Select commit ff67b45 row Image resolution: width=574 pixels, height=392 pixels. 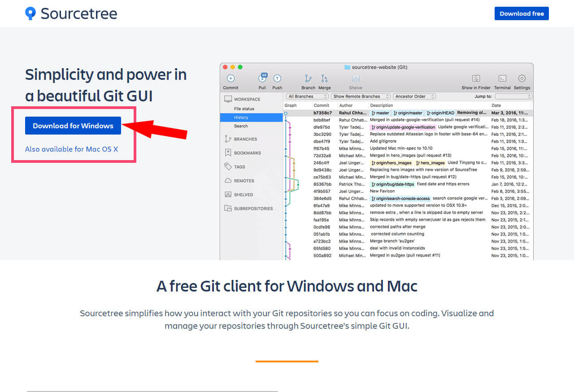click(408, 148)
